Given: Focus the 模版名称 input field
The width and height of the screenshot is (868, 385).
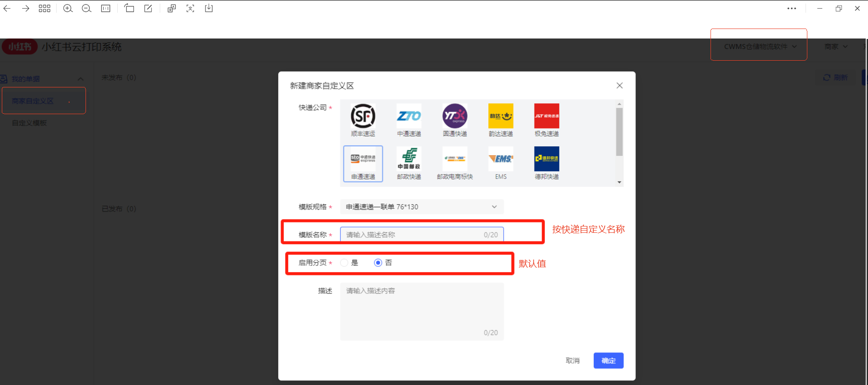Looking at the screenshot, I should 422,235.
